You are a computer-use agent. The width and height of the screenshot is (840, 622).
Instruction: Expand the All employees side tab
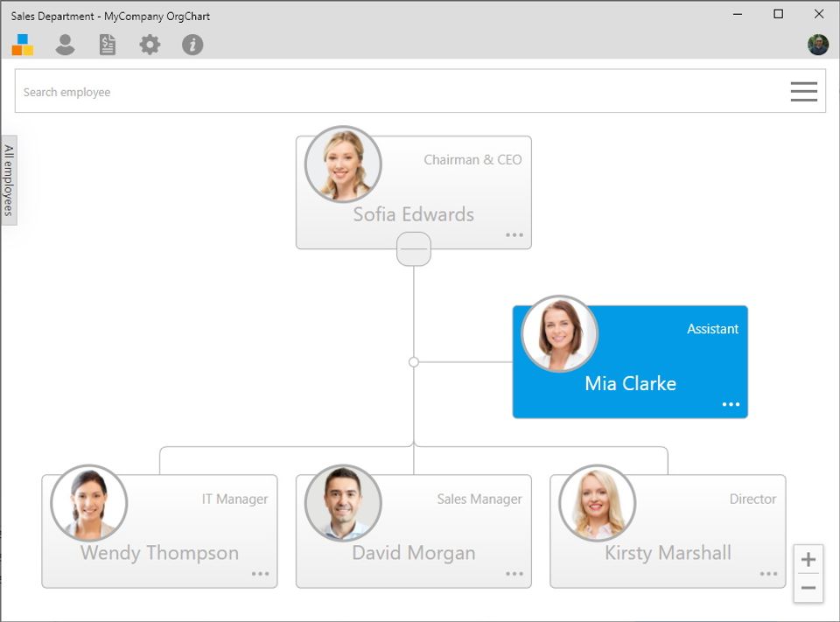point(9,180)
